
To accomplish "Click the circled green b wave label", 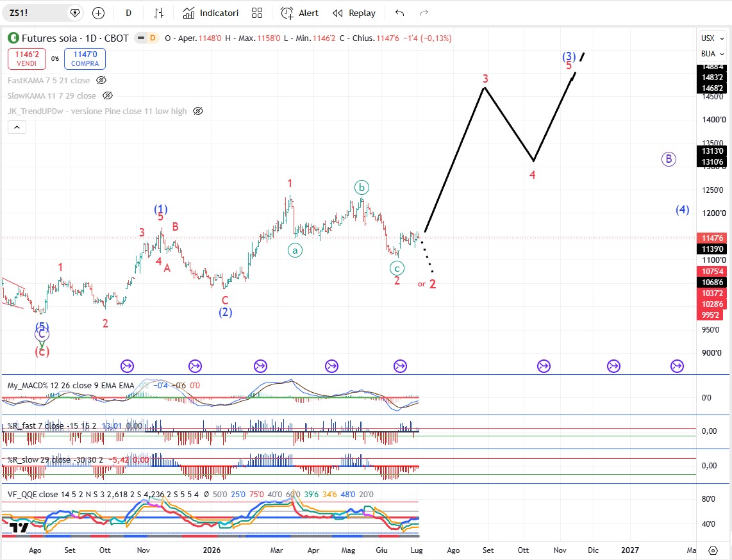I will point(362,188).
